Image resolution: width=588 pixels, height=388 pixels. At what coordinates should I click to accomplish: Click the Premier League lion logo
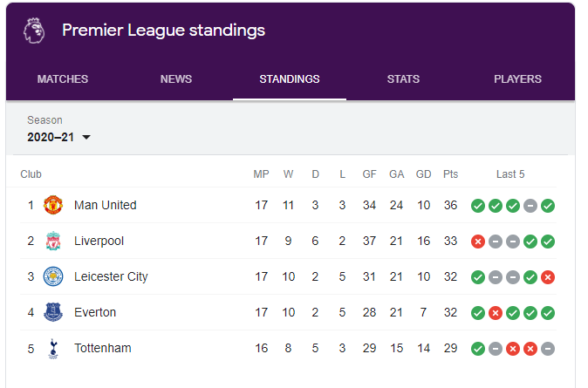34,31
